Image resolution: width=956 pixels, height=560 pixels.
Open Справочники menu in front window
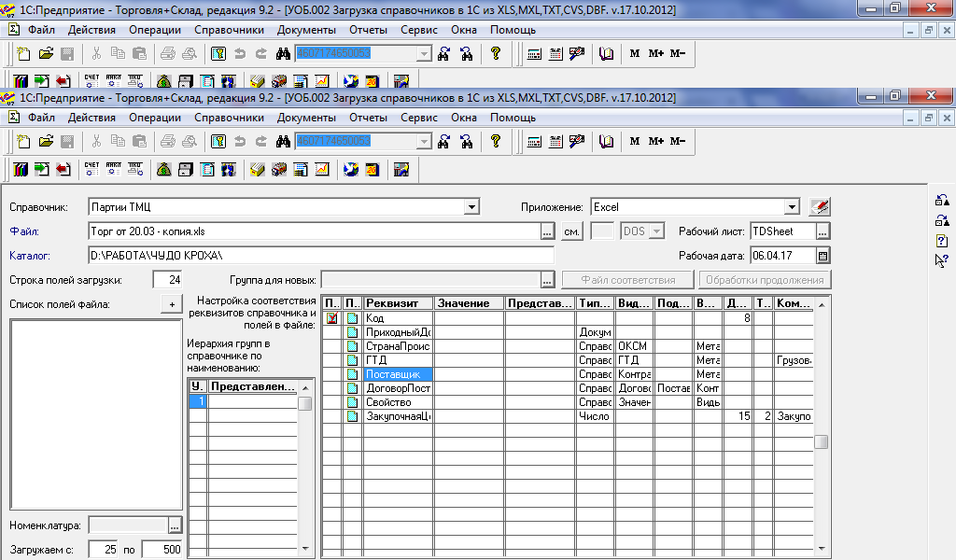230,118
